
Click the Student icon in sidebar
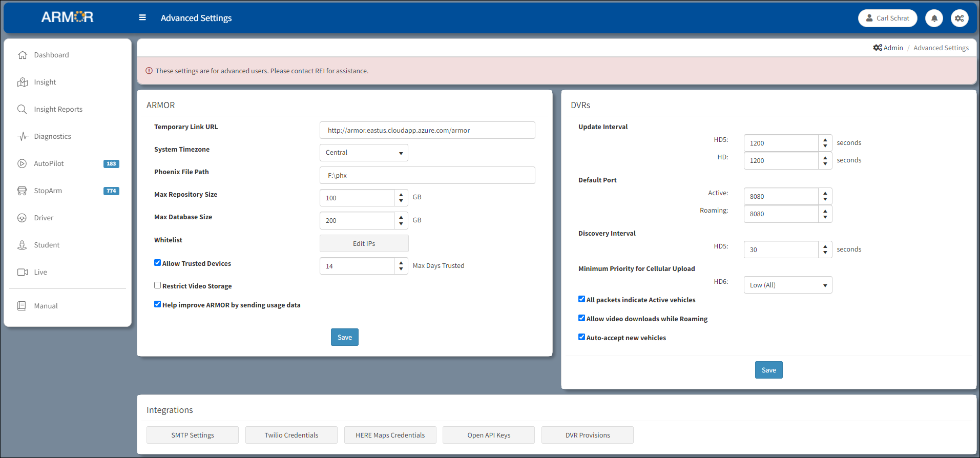coord(22,245)
